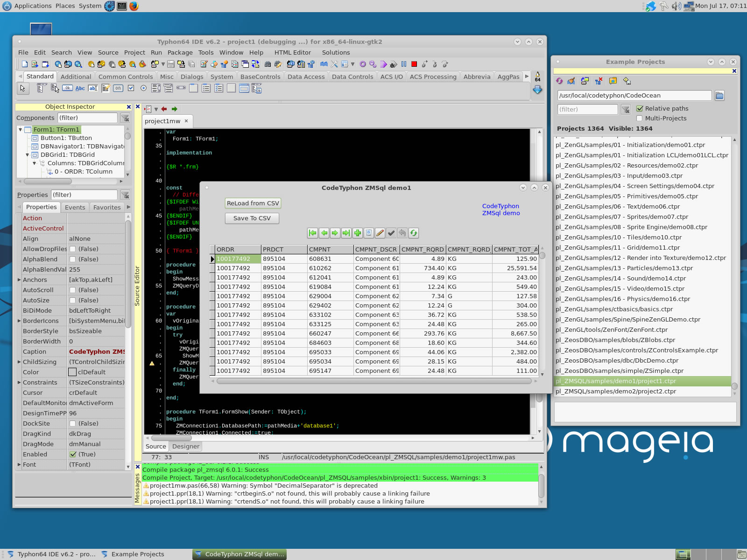Click the binoculars Find icon
The image size is (747, 560).
[x=268, y=64]
